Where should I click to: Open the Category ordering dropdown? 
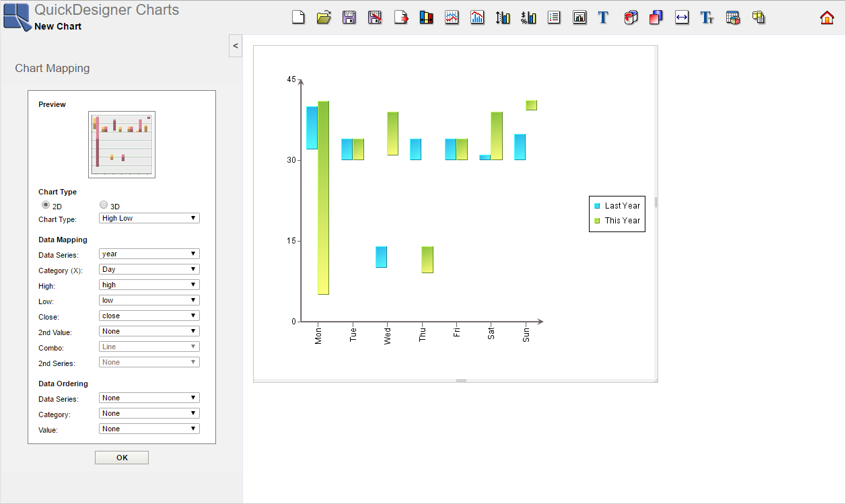[x=149, y=414]
